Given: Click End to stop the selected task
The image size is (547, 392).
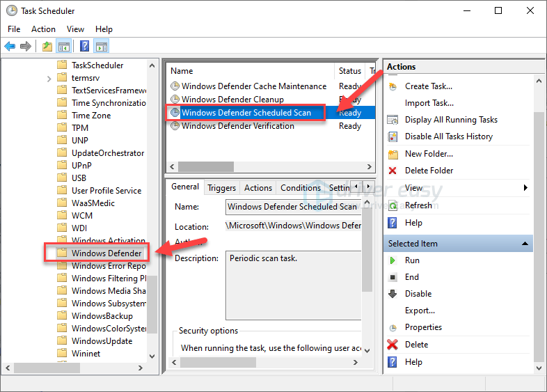Looking at the screenshot, I should pos(412,277).
